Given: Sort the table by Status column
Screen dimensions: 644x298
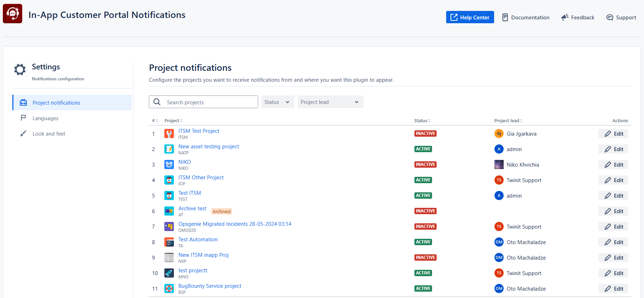Looking at the screenshot, I should 422,120.
